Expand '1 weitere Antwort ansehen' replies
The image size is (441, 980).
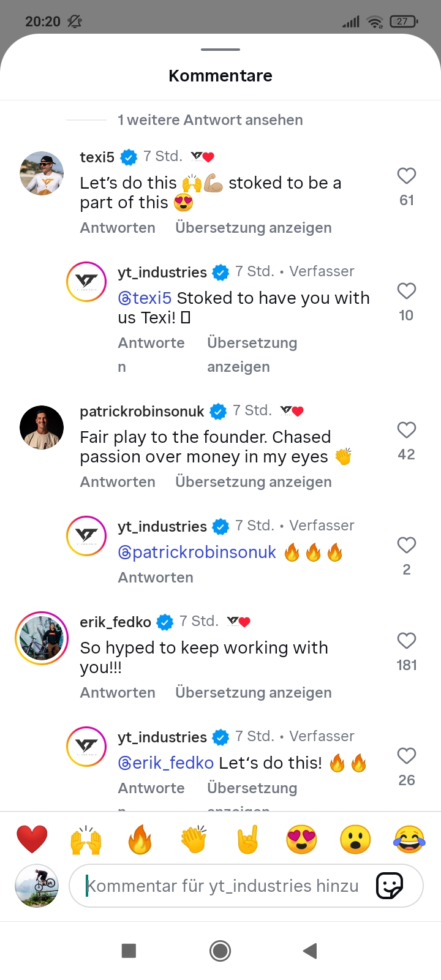coord(210,120)
